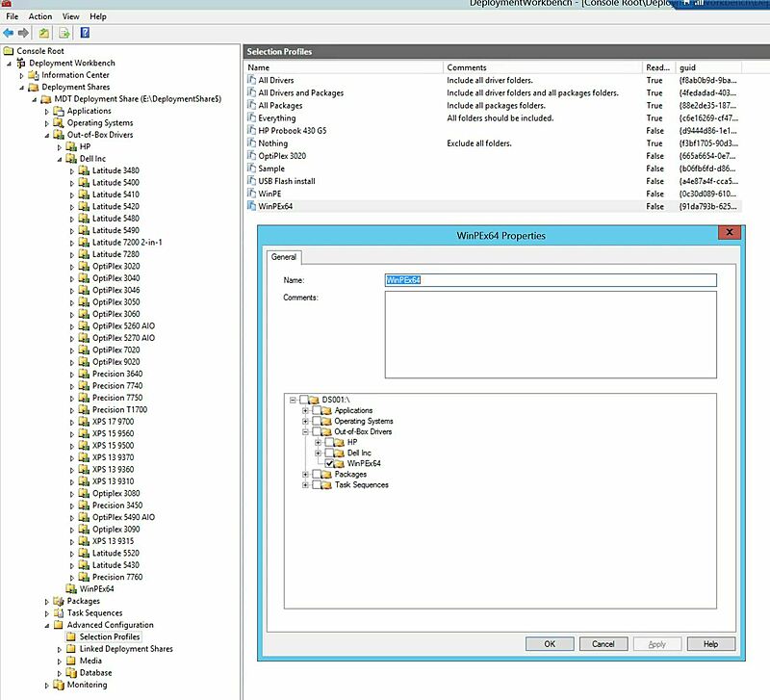The height and width of the screenshot is (700, 770).
Task: Open the Action menu
Action: pyautogui.click(x=38, y=14)
